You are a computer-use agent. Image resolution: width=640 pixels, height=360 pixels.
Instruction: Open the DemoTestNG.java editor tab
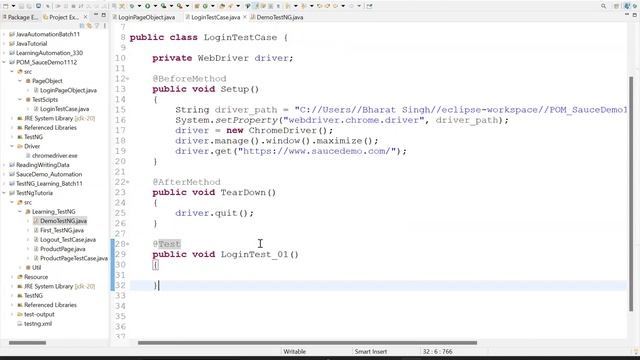click(x=277, y=17)
